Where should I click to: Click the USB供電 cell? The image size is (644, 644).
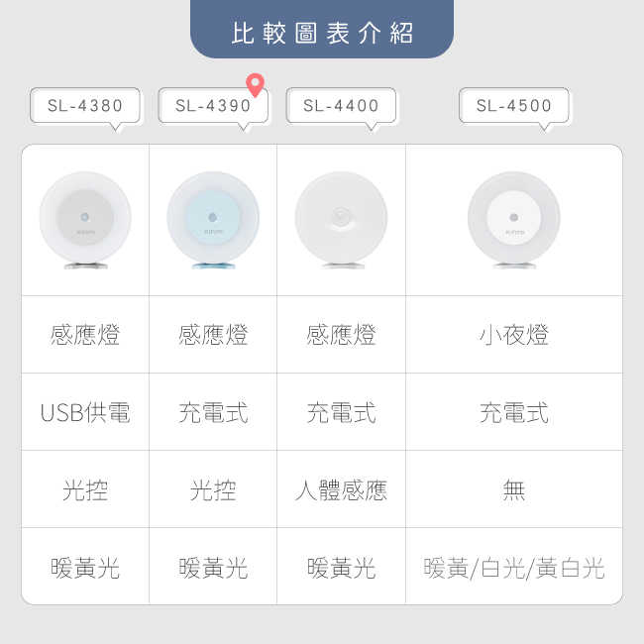85,412
